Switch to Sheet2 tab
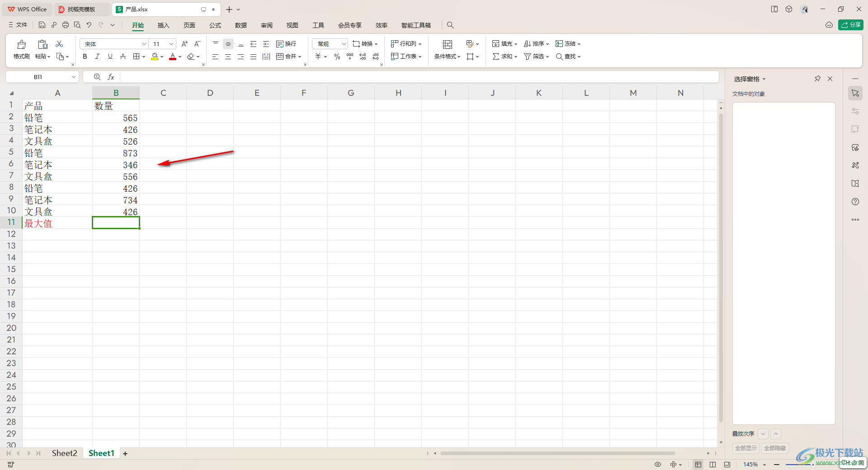868x470 pixels. click(x=64, y=453)
